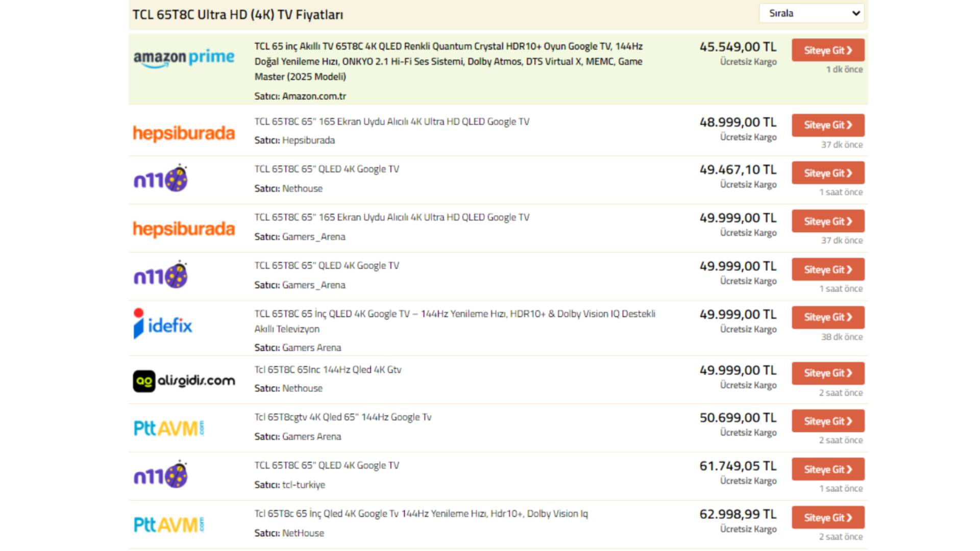This screenshot has width=980, height=551.
Task: Click PttAVM logo in the 50.699,00 TL row
Action: tap(169, 428)
